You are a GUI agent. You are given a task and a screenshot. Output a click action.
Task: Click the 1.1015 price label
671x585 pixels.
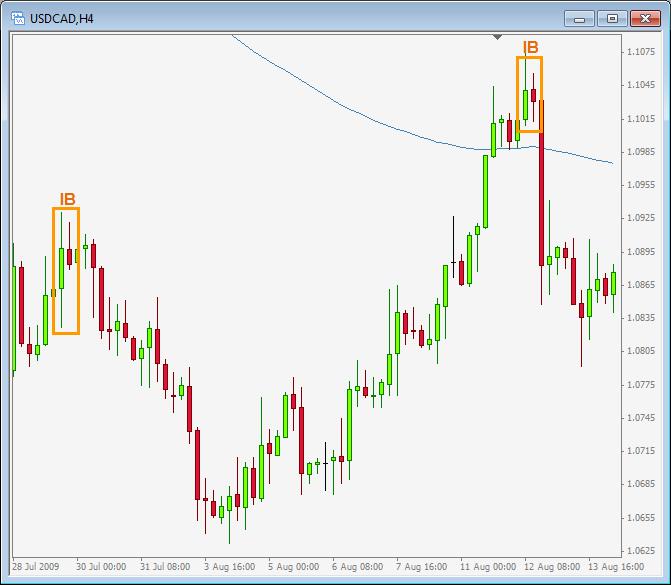coord(641,119)
